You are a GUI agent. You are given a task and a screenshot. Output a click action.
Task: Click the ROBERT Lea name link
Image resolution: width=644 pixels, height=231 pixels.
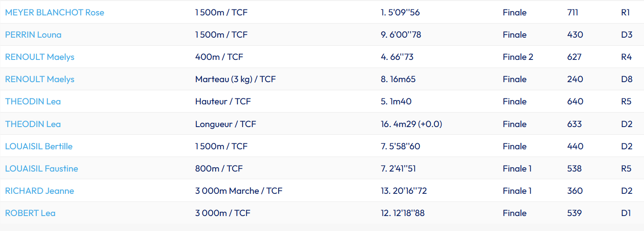click(x=30, y=213)
